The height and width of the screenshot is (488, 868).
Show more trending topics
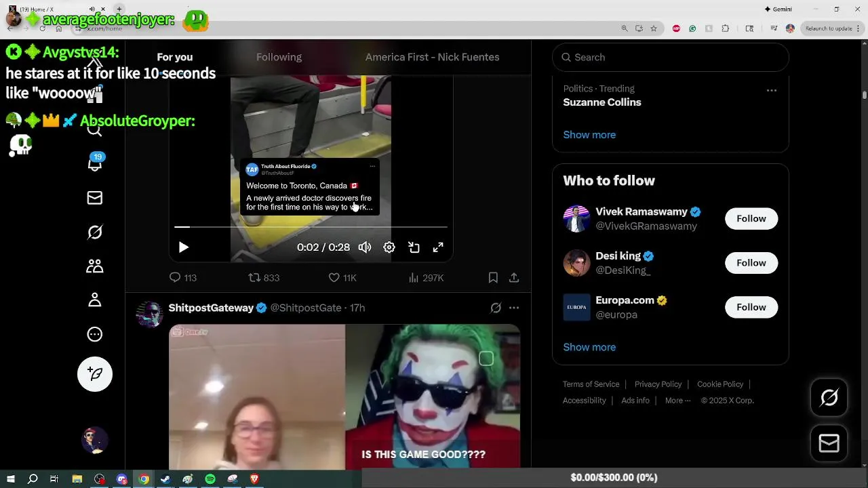pos(589,135)
